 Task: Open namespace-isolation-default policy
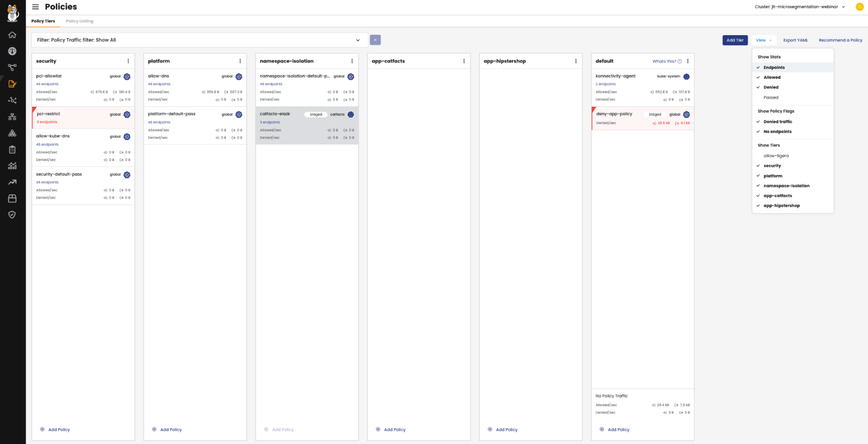pos(295,76)
